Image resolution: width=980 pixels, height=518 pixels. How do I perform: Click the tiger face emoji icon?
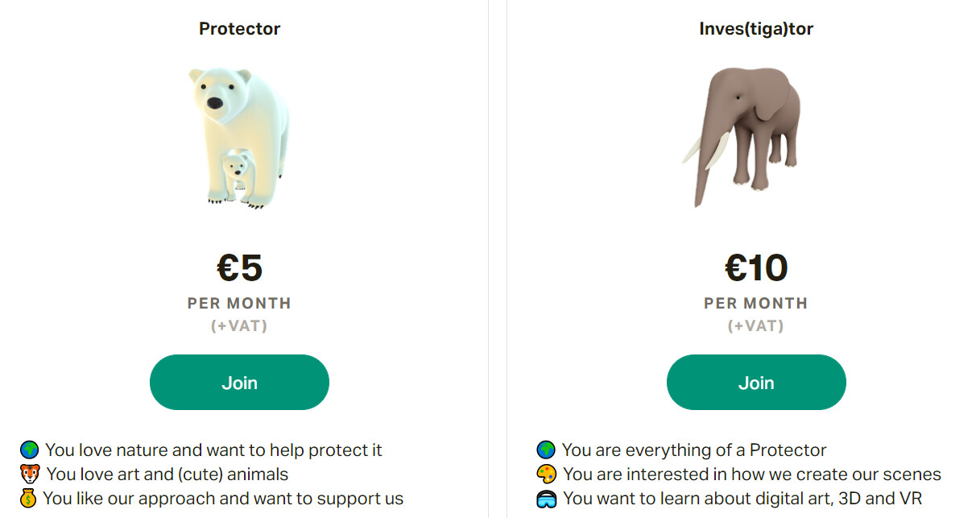(30, 474)
